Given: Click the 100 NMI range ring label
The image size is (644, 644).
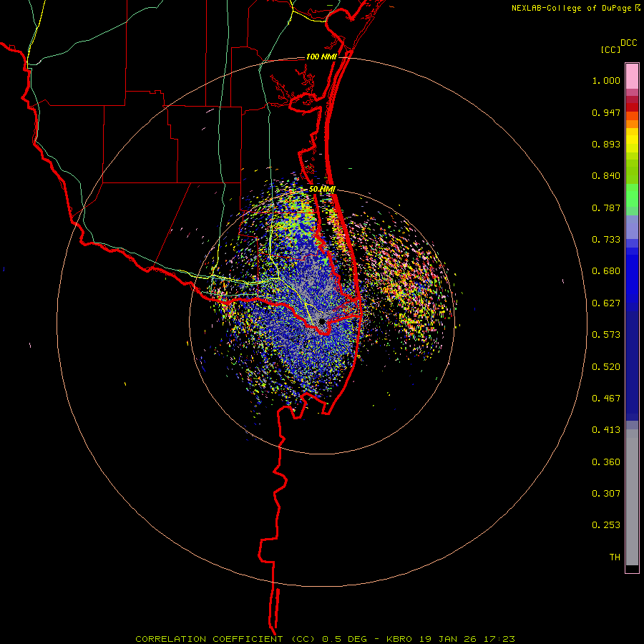Looking at the screenshot, I should click(321, 57).
